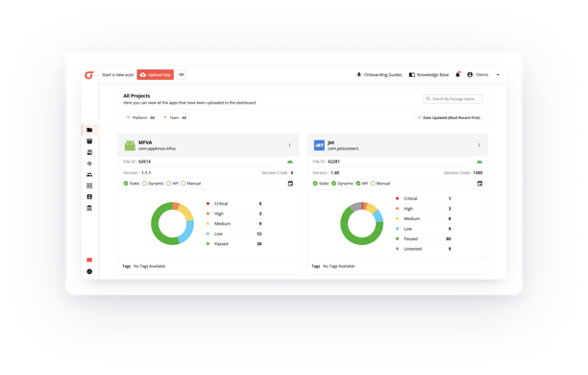
Task: Open the three-dot menu on the MFVA card
Action: (289, 145)
